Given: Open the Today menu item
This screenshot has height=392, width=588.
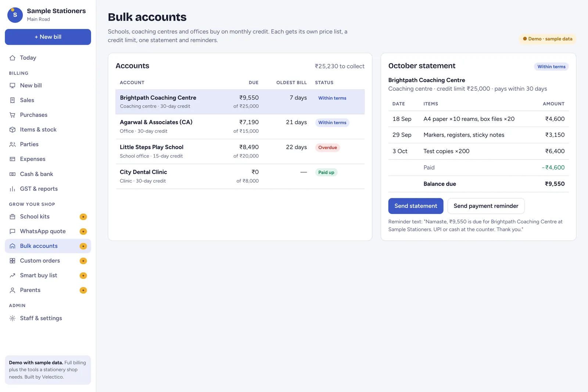Looking at the screenshot, I should point(48,58).
